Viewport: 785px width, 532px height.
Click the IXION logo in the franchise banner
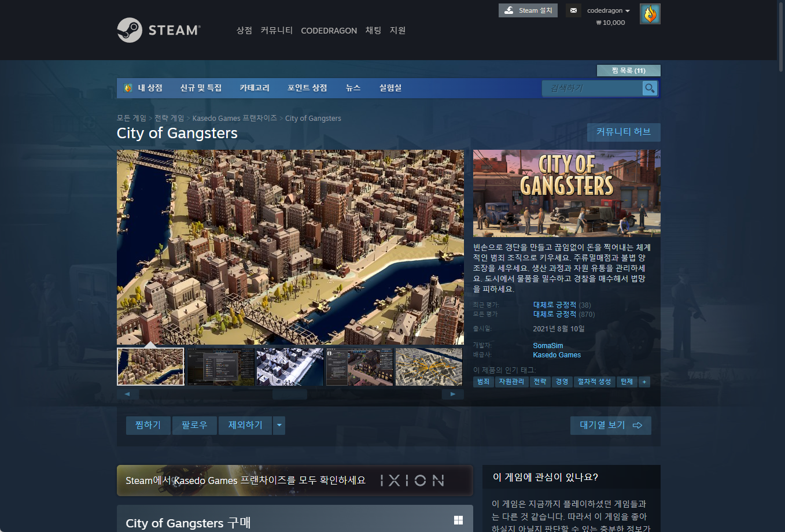point(412,481)
